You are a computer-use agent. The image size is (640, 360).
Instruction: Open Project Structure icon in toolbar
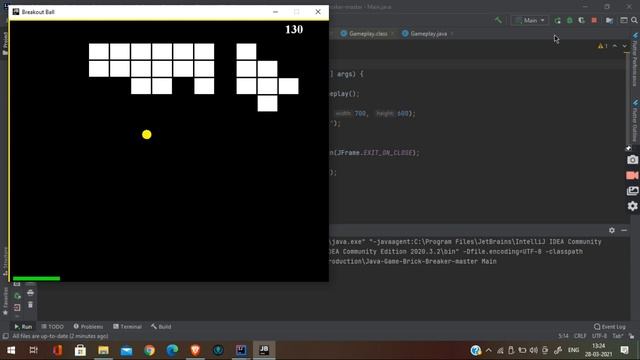point(609,20)
